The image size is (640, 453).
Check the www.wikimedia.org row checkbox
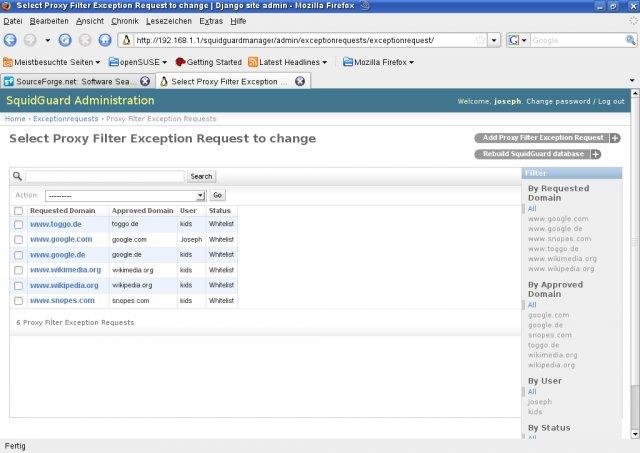18,270
